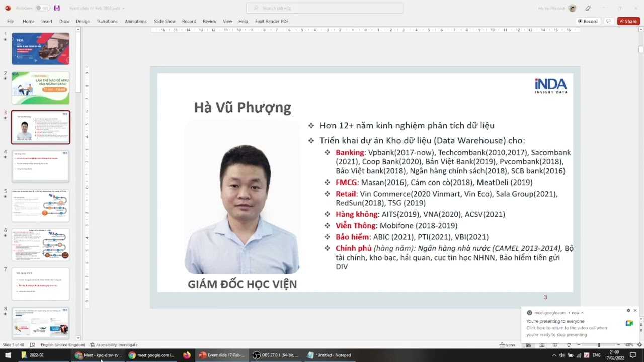
Task: Click the fit slide to window icon
Action: point(639,345)
